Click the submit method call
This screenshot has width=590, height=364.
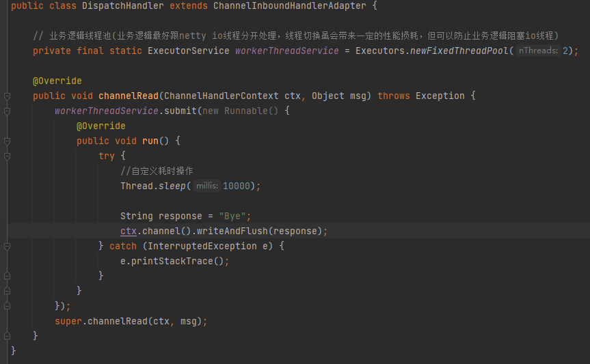[x=180, y=111]
